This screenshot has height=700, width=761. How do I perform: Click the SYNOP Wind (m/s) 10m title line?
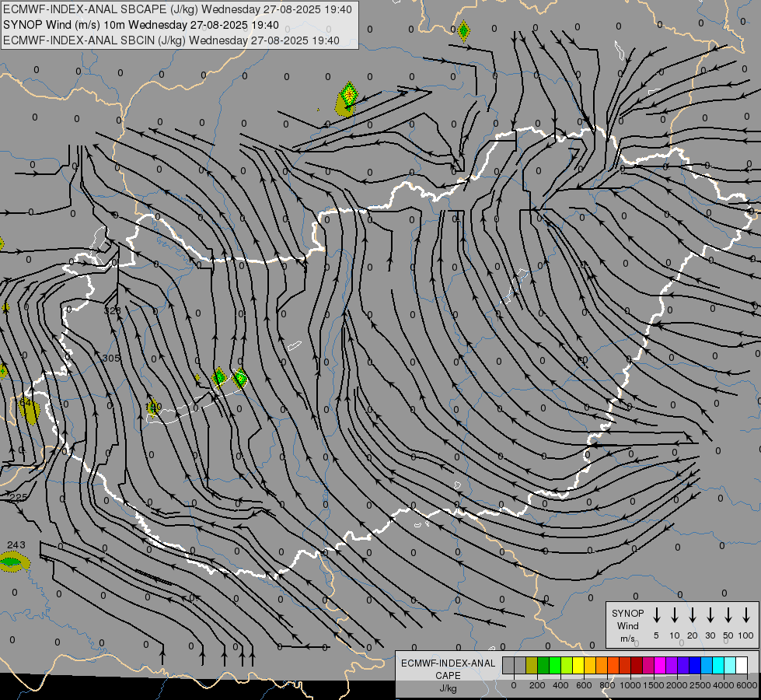[141, 25]
